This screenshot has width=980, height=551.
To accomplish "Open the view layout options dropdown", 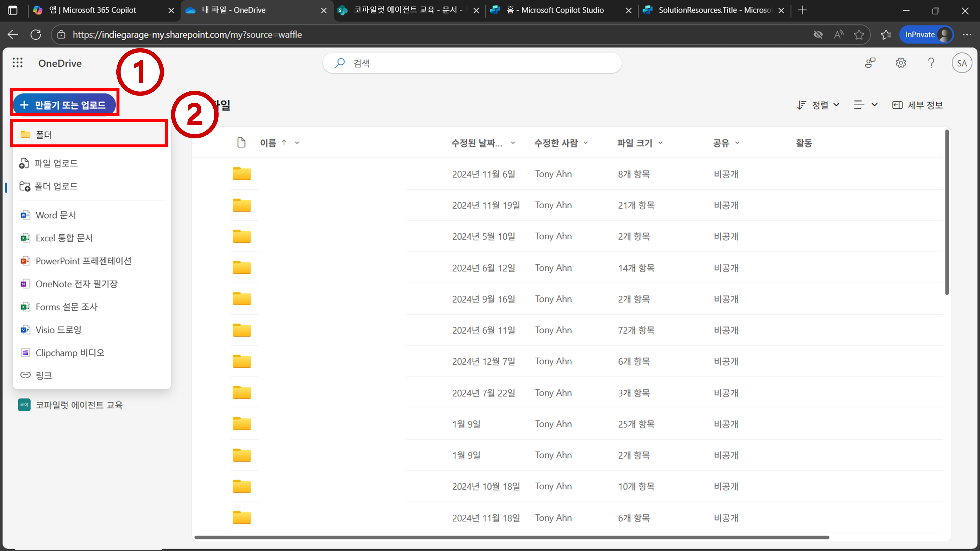I will 865,105.
